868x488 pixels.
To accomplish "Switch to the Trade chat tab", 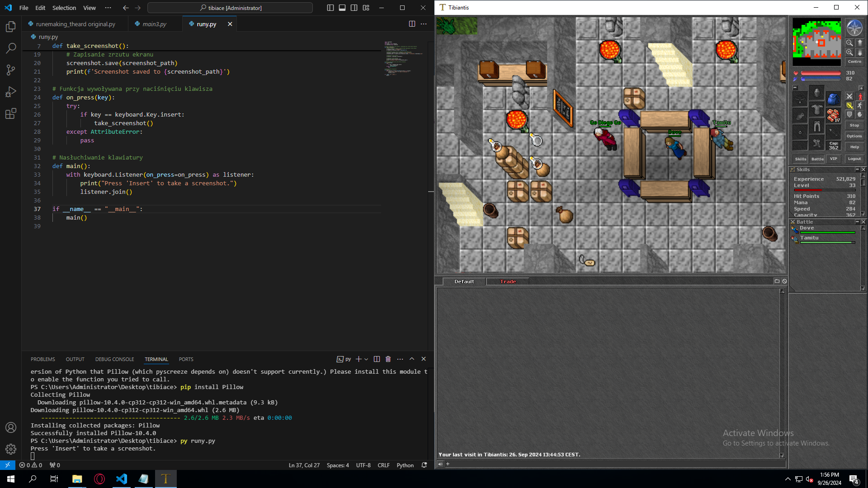I will [x=508, y=281].
